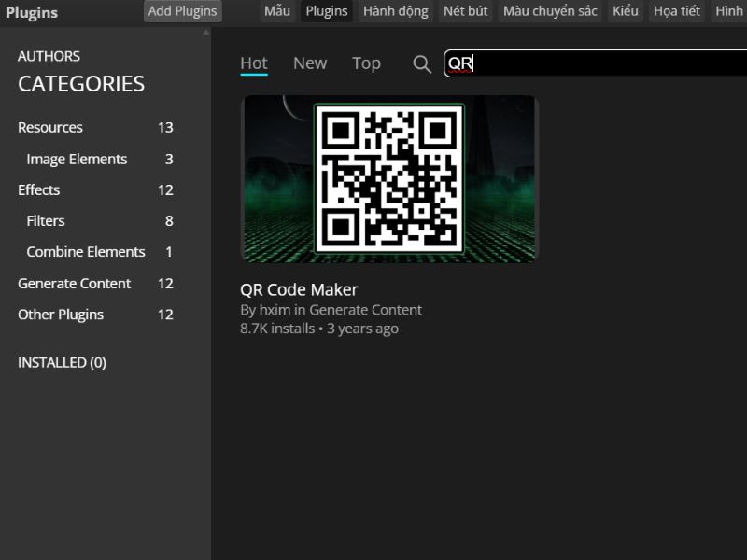Select the Image Elements subcategory
The width and height of the screenshot is (747, 560).
point(100,159)
